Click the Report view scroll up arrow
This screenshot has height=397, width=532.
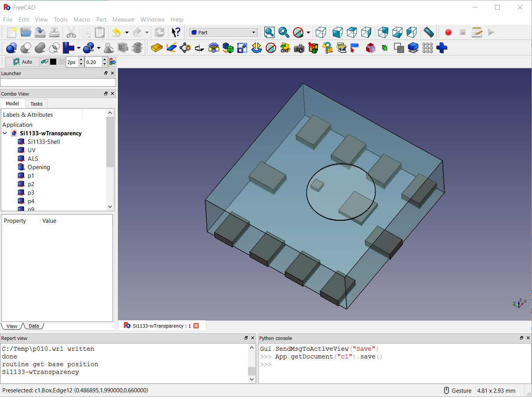[252, 348]
